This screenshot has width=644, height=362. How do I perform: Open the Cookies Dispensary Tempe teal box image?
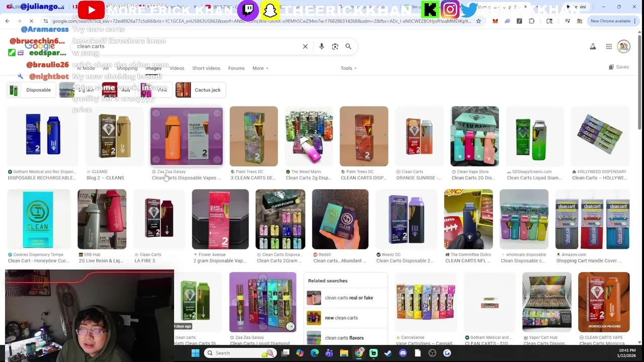click(38, 219)
